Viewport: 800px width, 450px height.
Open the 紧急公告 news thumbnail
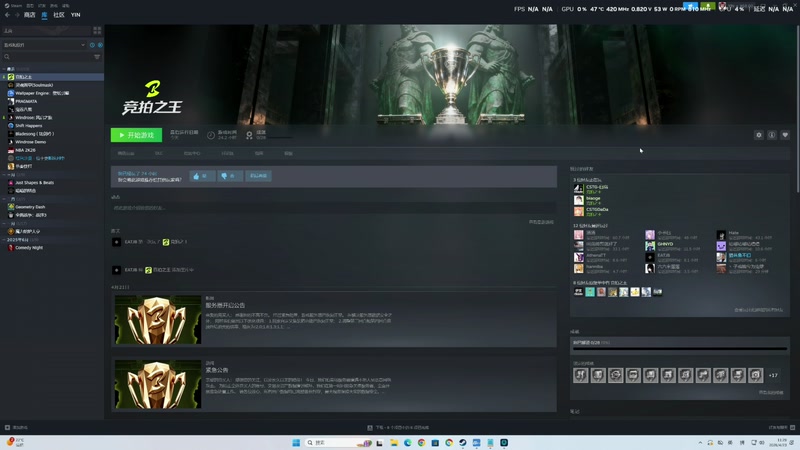coord(158,384)
